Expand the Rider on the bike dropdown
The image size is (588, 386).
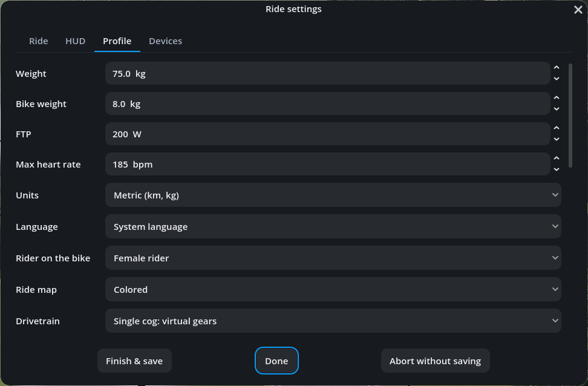click(x=333, y=258)
